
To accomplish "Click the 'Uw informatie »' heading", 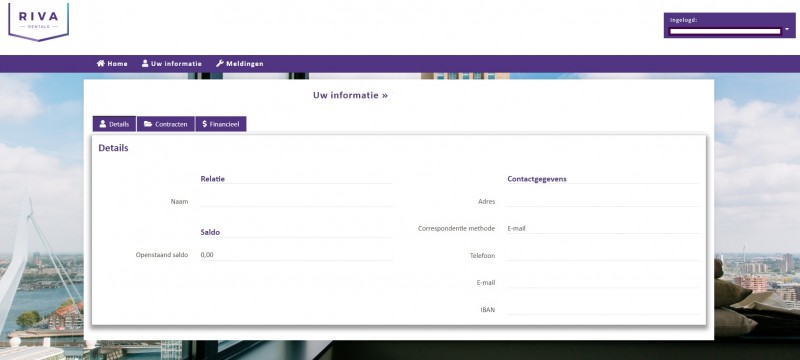I will click(x=351, y=95).
